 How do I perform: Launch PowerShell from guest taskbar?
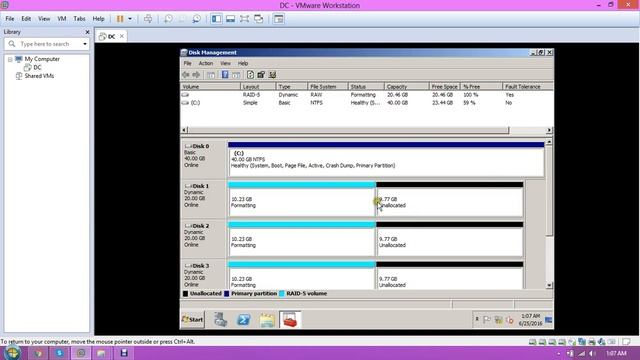click(x=244, y=320)
